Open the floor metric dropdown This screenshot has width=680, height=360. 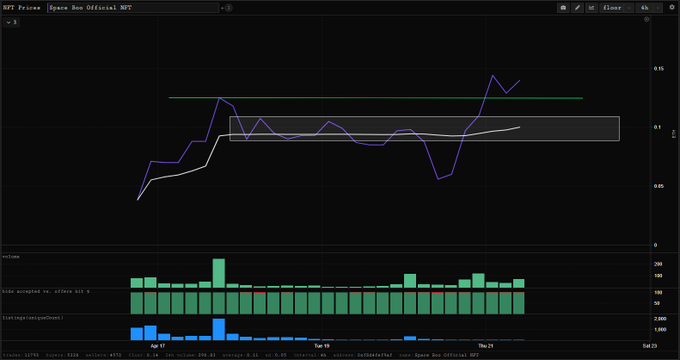617,8
